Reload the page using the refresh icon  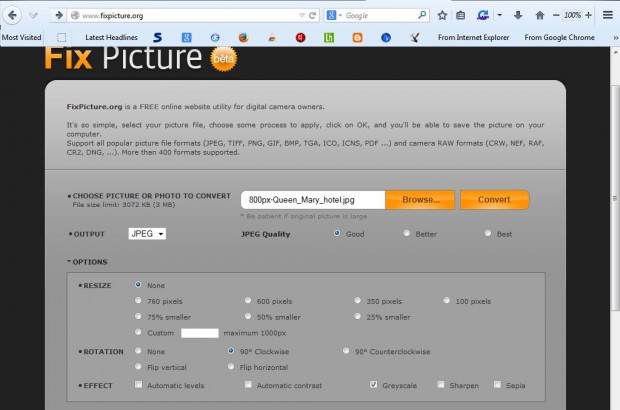pos(312,15)
